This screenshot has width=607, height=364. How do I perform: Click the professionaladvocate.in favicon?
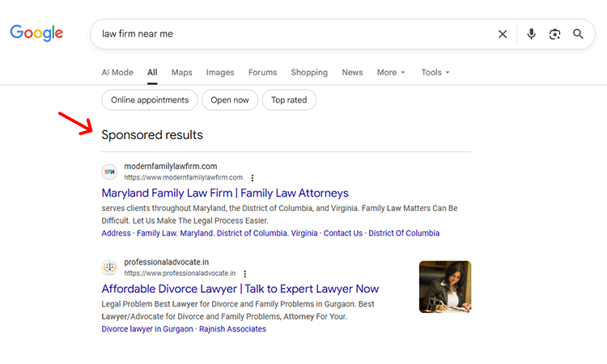(109, 267)
